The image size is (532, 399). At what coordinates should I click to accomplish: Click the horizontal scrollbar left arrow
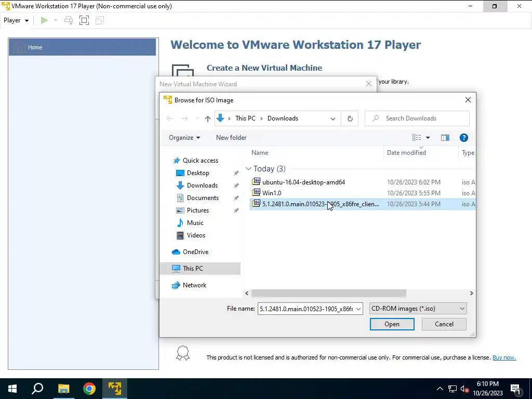247,293
